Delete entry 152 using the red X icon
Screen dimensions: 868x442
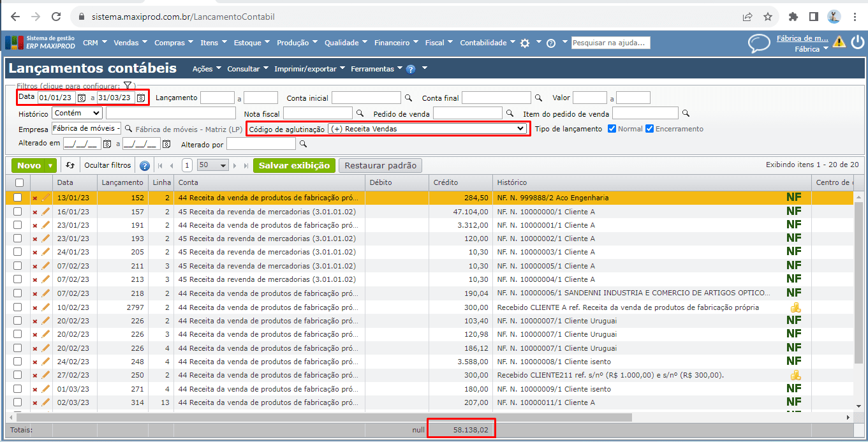pos(35,198)
